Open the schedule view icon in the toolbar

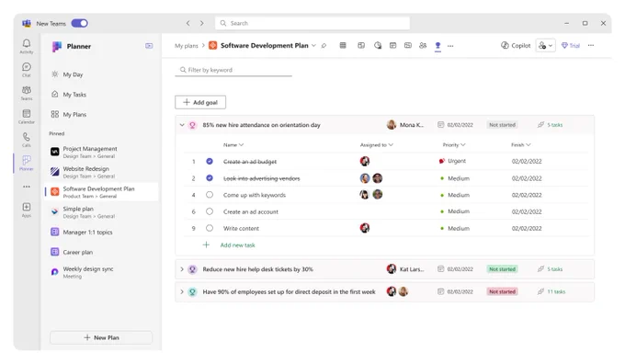click(393, 45)
